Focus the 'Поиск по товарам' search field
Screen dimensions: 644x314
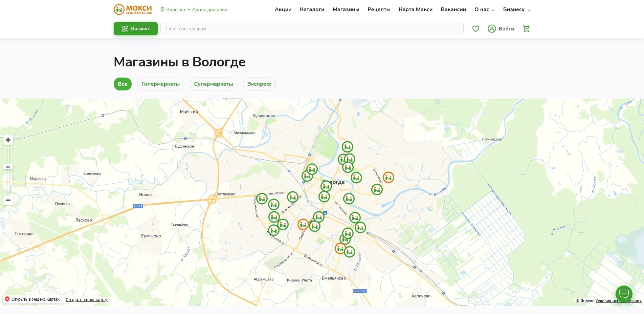(311, 29)
